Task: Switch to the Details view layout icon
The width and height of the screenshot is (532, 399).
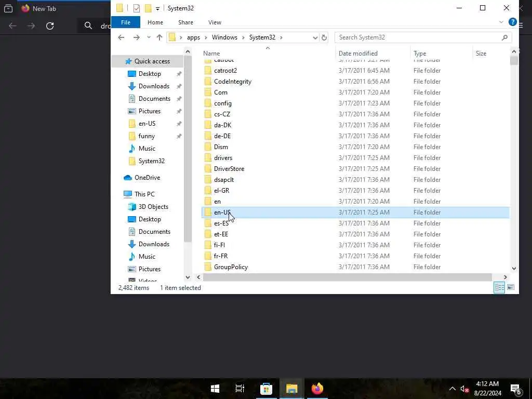Action: coord(499,287)
